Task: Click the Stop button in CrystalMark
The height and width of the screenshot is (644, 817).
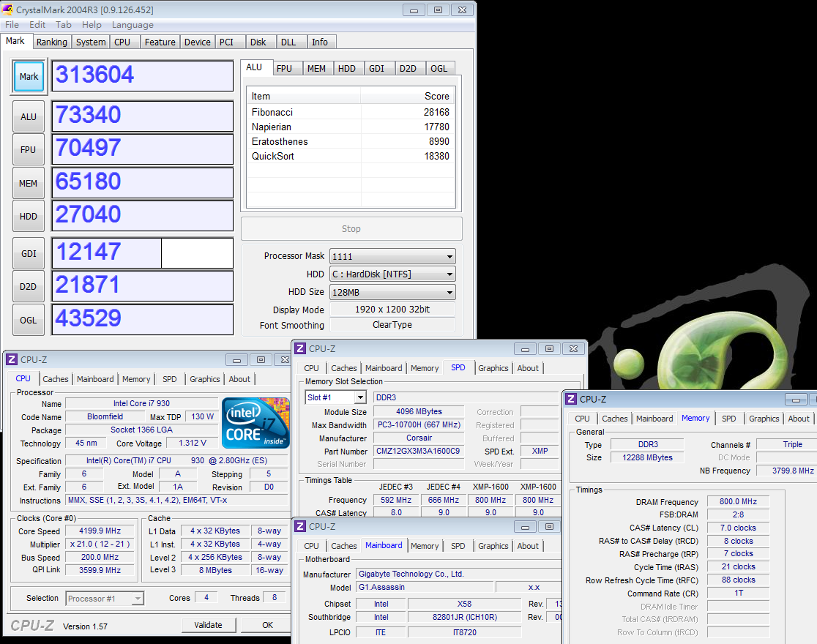Action: [x=351, y=229]
